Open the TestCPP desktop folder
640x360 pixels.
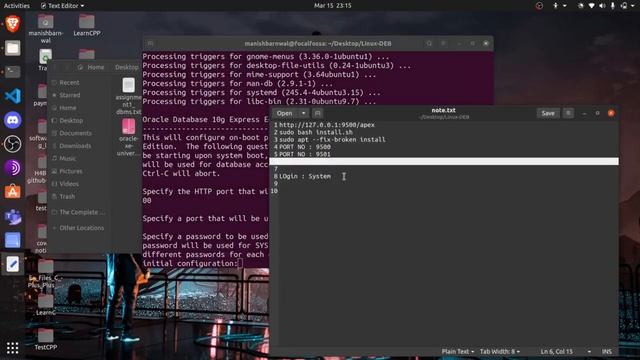click(x=45, y=339)
